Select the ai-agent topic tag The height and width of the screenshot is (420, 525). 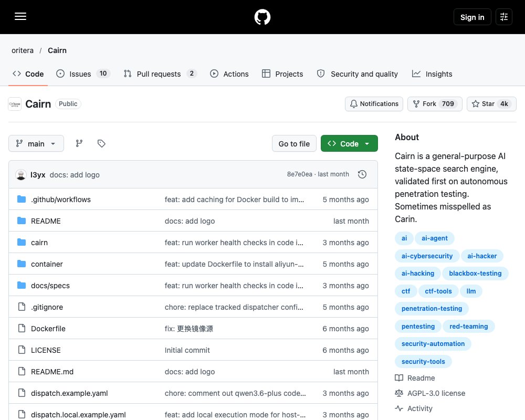(434, 238)
